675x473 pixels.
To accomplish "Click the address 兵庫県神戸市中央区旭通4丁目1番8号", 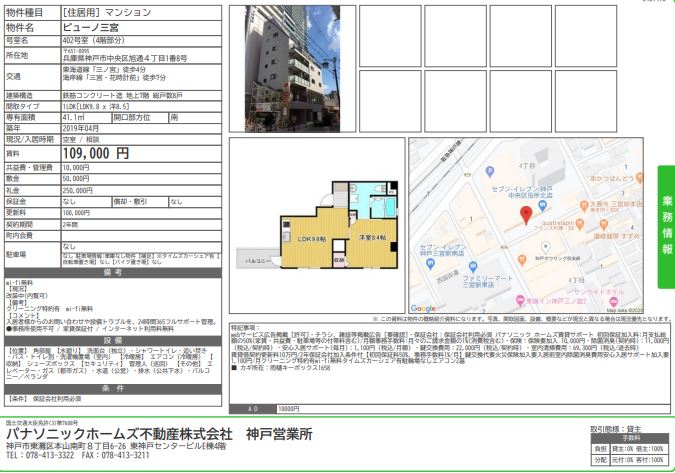I will coord(125,59).
